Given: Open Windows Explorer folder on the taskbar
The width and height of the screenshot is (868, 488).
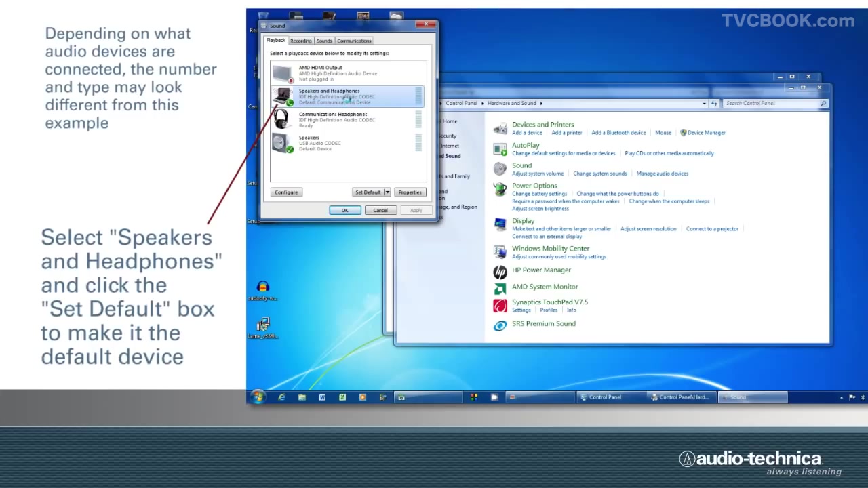Looking at the screenshot, I should pos(302,397).
